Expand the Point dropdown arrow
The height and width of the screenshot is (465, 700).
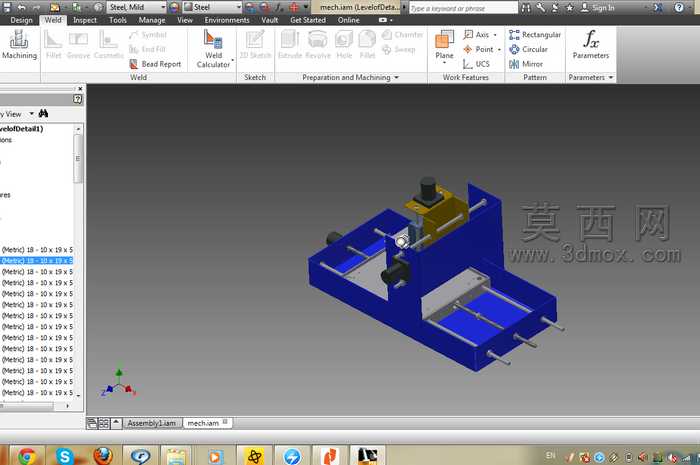(x=499, y=49)
